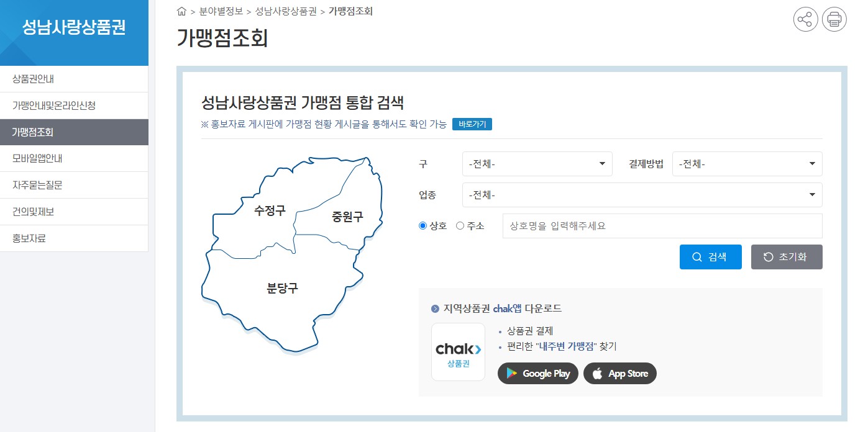Click the chak 상품권 app logo
Screen dimensions: 868x432
tap(458, 351)
